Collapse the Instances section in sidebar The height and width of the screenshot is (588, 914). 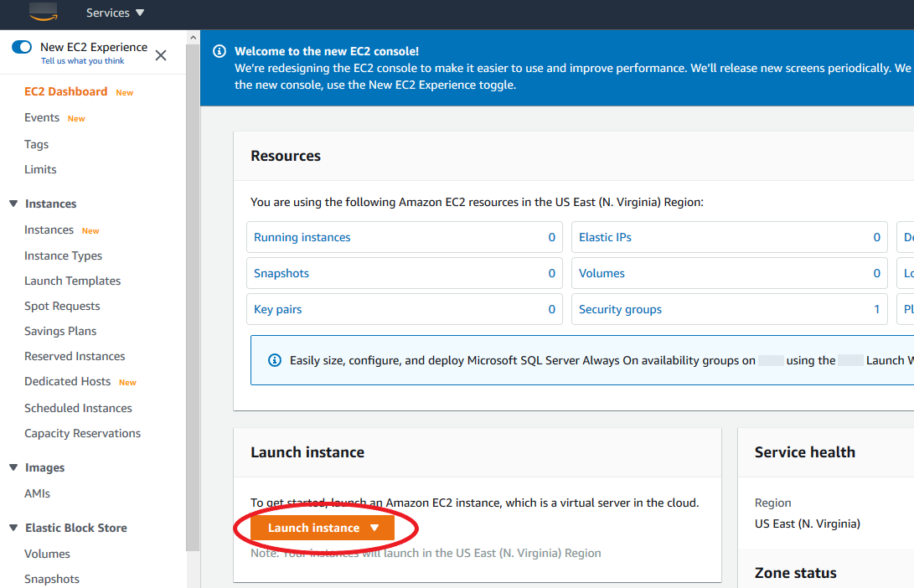click(x=13, y=204)
